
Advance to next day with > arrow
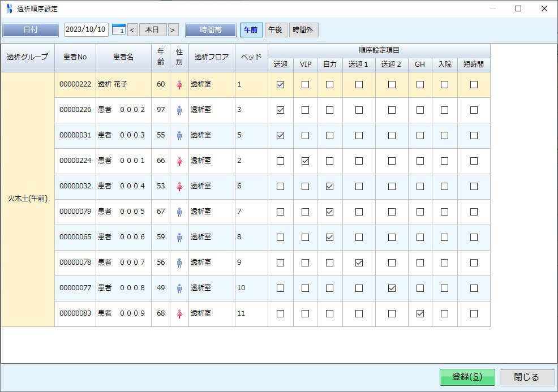point(173,30)
